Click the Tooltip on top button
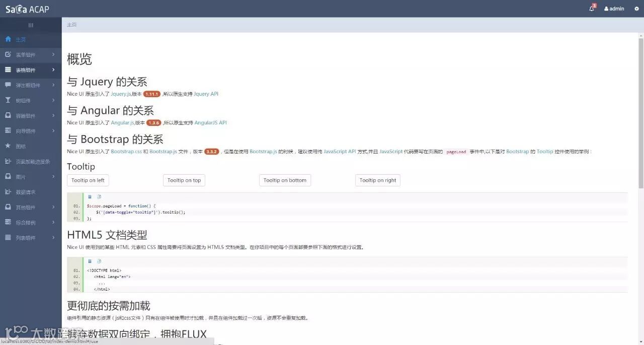 pyautogui.click(x=184, y=180)
